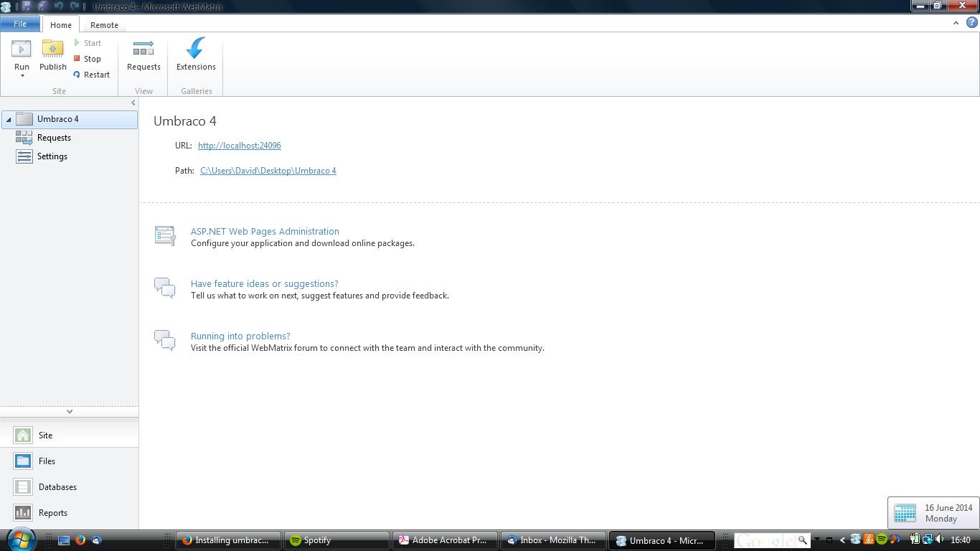980x551 pixels.
Task: Select Umbraco 4 in the site tree
Action: click(x=70, y=119)
